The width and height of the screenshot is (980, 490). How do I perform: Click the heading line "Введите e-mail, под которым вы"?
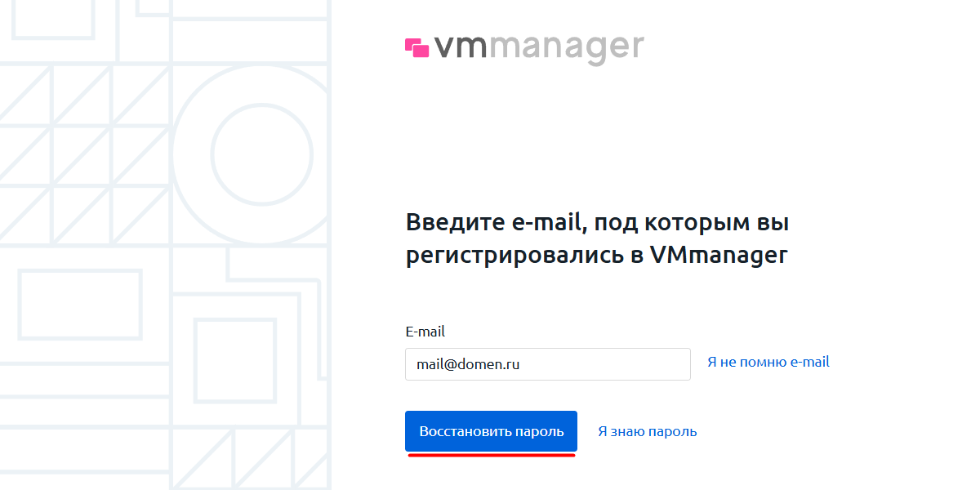coord(597,222)
